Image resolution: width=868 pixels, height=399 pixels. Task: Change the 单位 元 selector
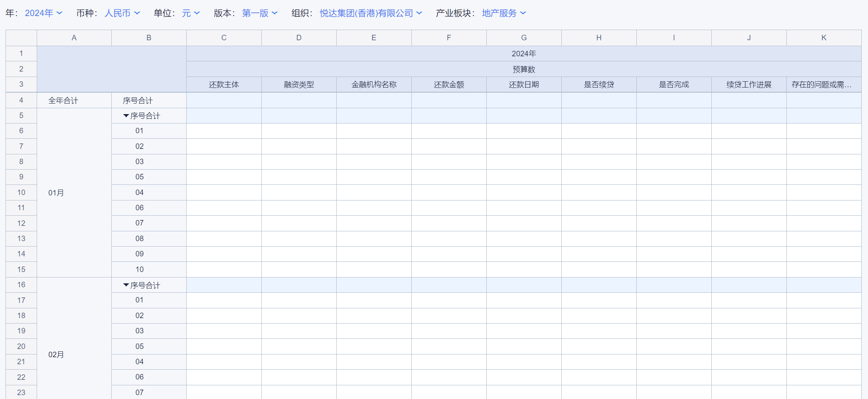[x=191, y=13]
